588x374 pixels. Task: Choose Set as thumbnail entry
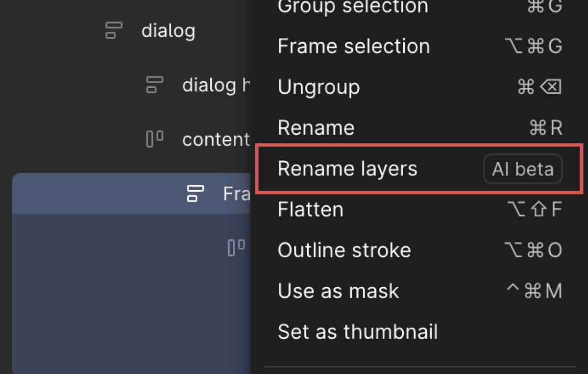coord(419,332)
